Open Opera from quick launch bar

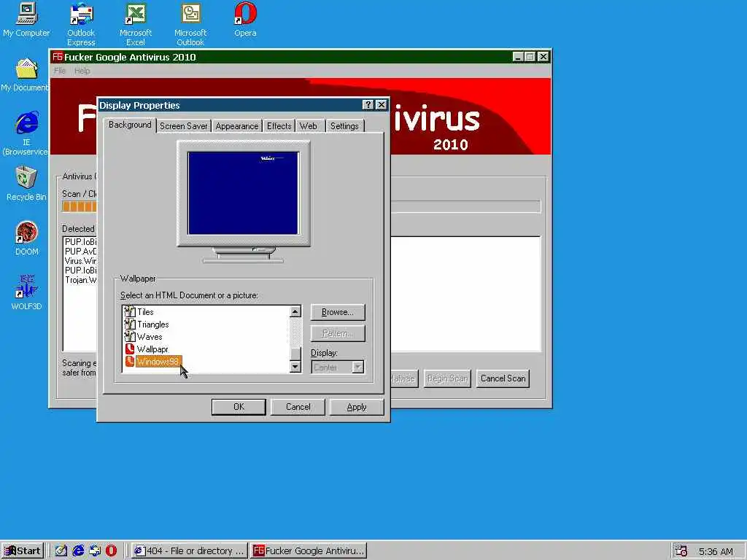pos(111,551)
